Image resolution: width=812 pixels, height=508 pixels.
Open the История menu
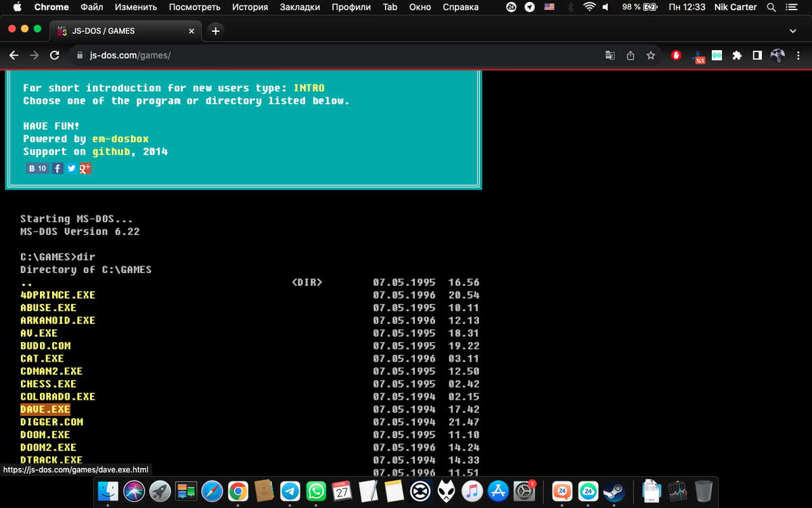[x=250, y=7]
